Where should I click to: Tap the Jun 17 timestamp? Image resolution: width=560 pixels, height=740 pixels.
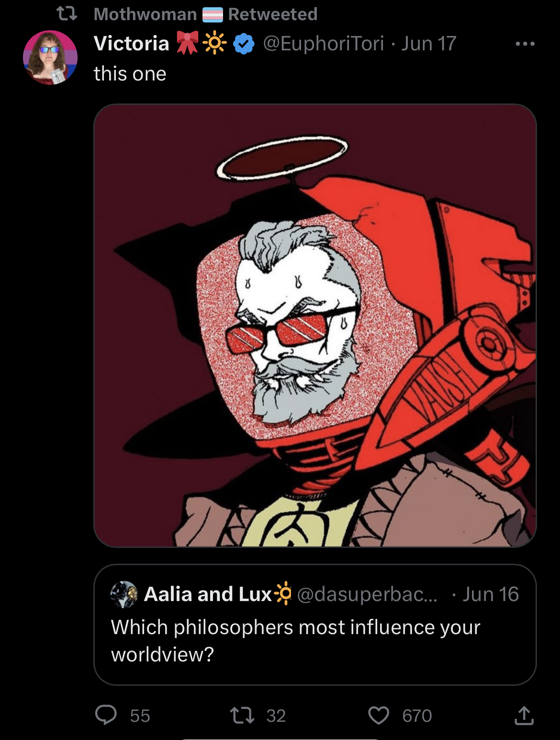(429, 44)
